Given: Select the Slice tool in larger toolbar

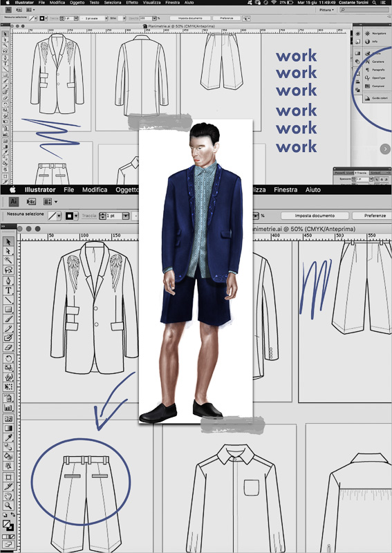Looking at the screenshot, I should (x=8, y=487).
